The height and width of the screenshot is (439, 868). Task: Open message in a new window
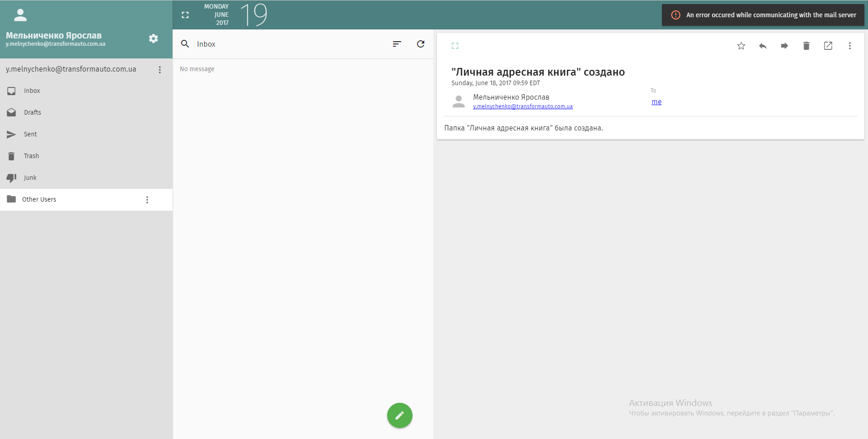pos(828,46)
